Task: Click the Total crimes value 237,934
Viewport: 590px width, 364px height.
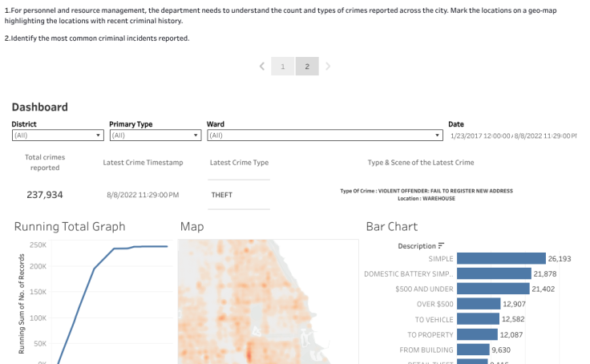Action: tap(45, 195)
